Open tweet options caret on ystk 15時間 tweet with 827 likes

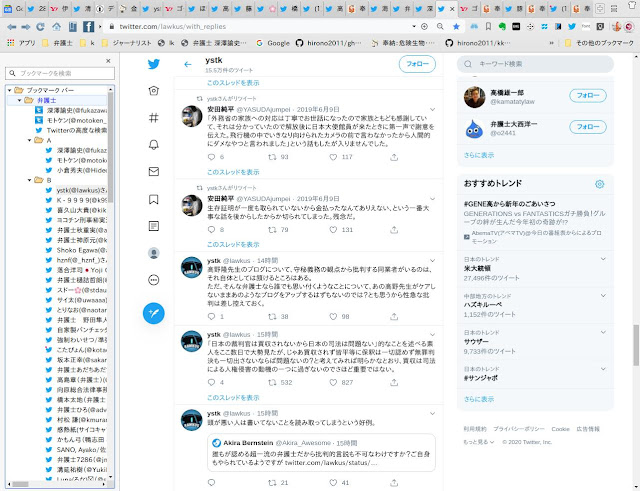[x=432, y=335]
